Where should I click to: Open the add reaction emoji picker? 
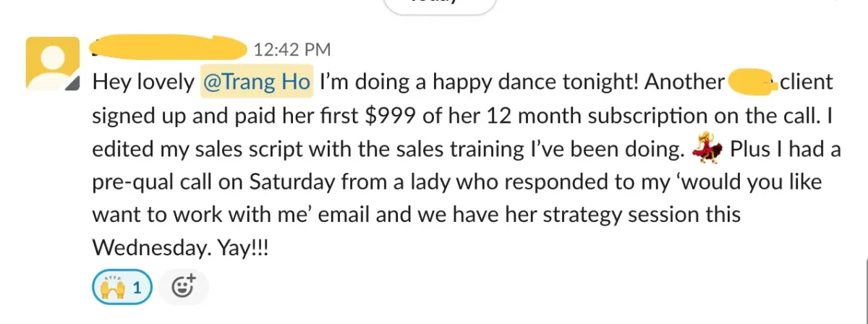coord(183,289)
